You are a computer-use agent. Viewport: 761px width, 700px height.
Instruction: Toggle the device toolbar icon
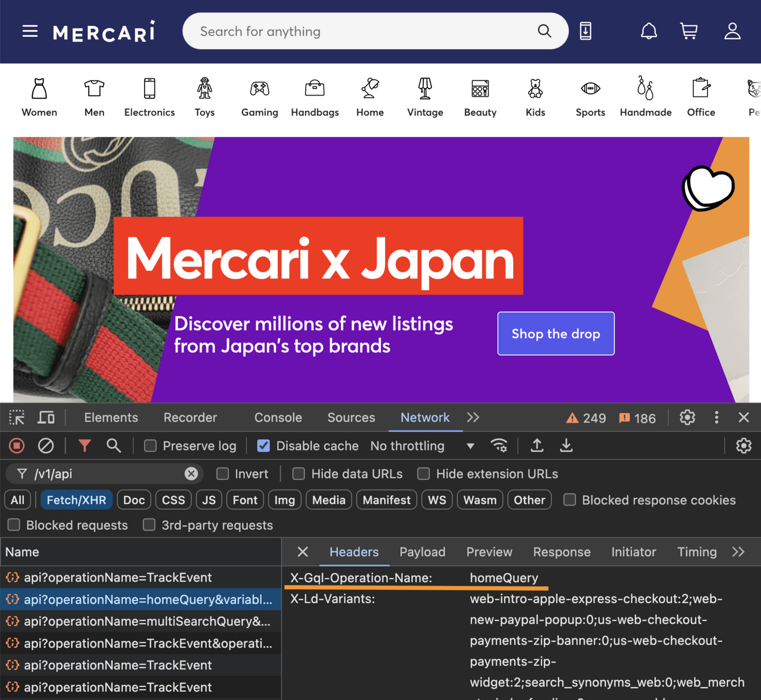[x=46, y=417]
